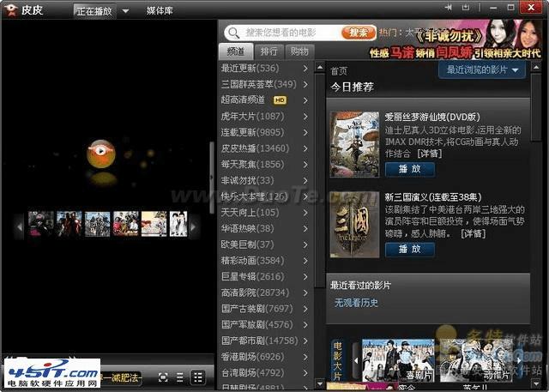The height and width of the screenshot is (392, 549).
Task: Click the HD badge beside 超高清频道
Action: 280,100
